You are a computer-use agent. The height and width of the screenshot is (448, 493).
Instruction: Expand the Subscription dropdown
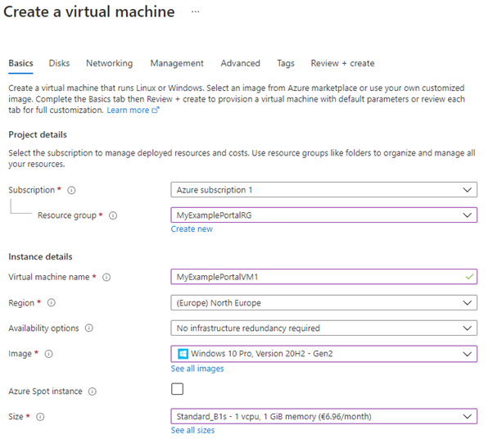point(323,190)
